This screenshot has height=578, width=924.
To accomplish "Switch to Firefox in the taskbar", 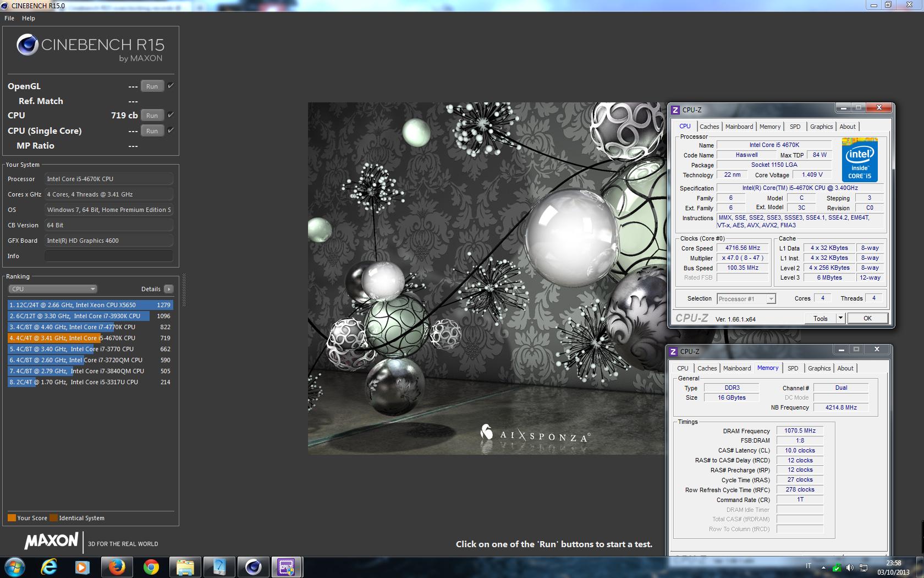I will tap(117, 567).
